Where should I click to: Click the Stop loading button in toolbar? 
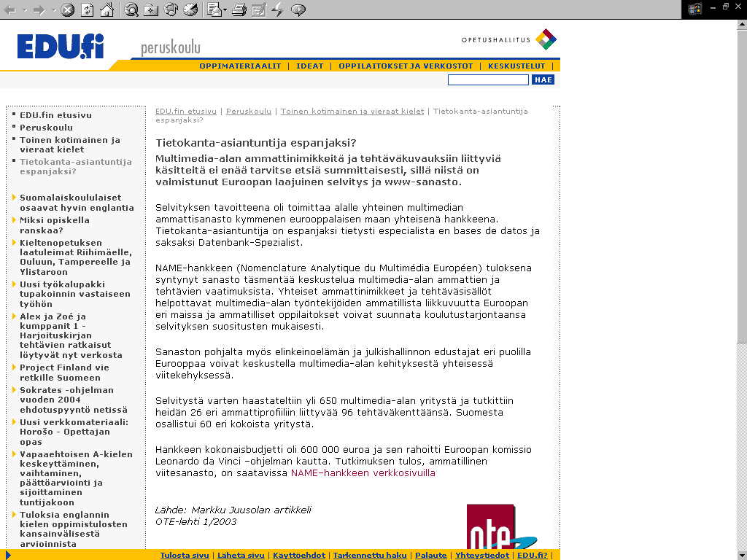coord(67,9)
